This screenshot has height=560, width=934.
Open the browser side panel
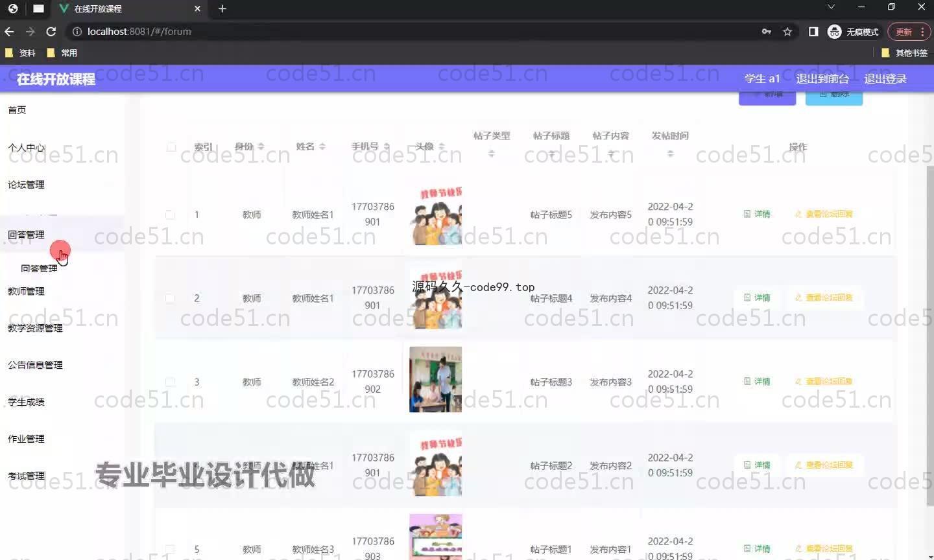point(813,31)
